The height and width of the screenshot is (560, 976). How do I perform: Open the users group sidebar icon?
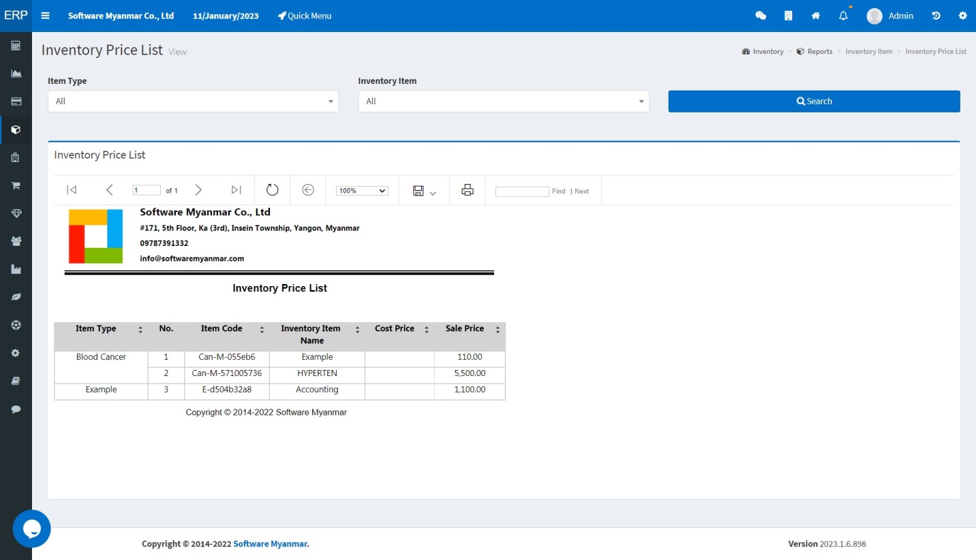pyautogui.click(x=16, y=241)
